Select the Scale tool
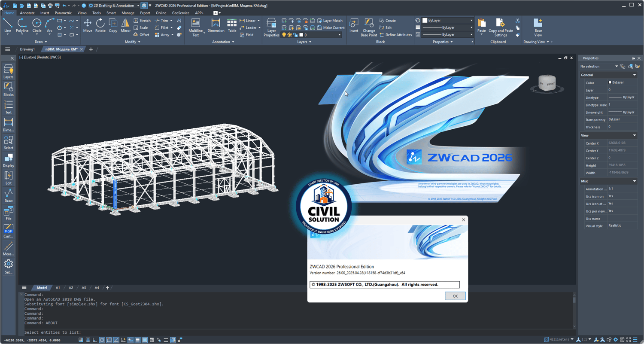The width and height of the screenshot is (644, 344). pos(141,27)
